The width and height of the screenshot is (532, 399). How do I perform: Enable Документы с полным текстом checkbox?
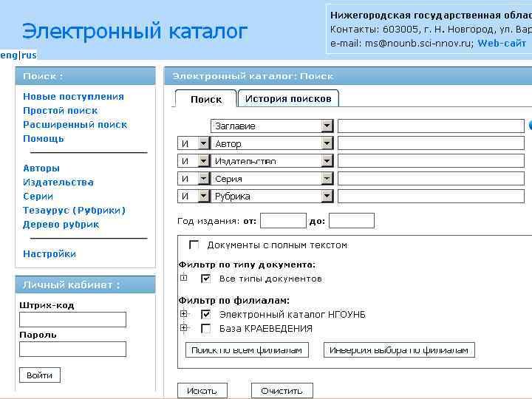(x=194, y=245)
